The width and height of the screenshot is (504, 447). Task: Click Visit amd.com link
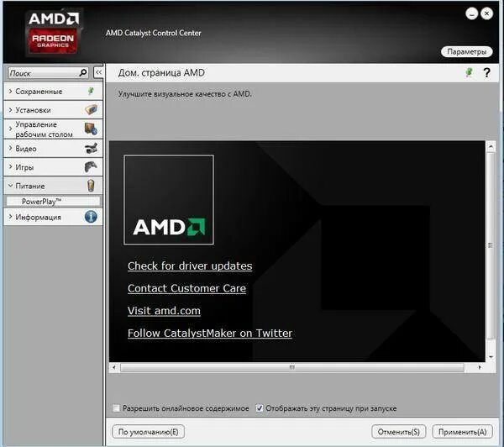(164, 311)
